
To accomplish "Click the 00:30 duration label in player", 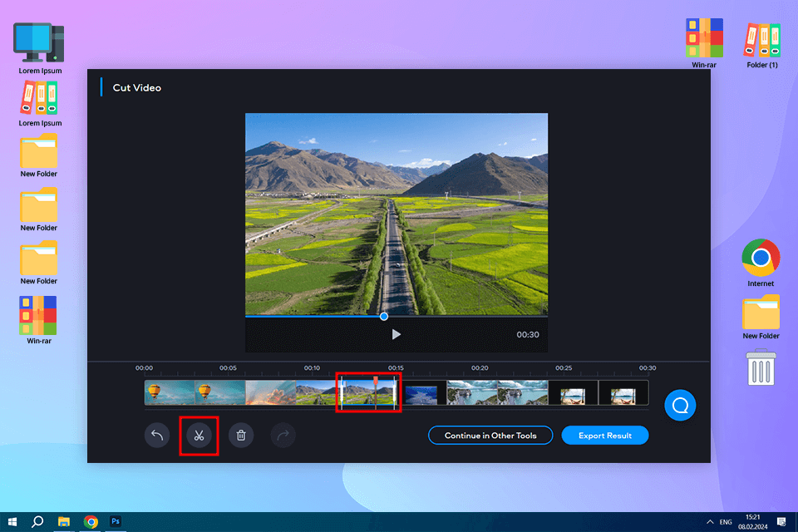I will point(528,334).
